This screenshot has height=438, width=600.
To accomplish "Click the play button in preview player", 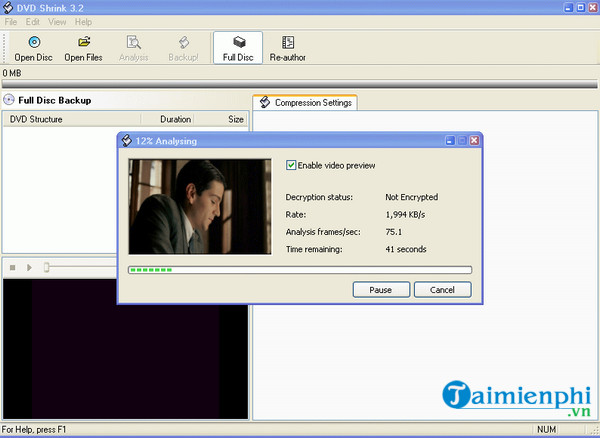I will click(x=29, y=267).
